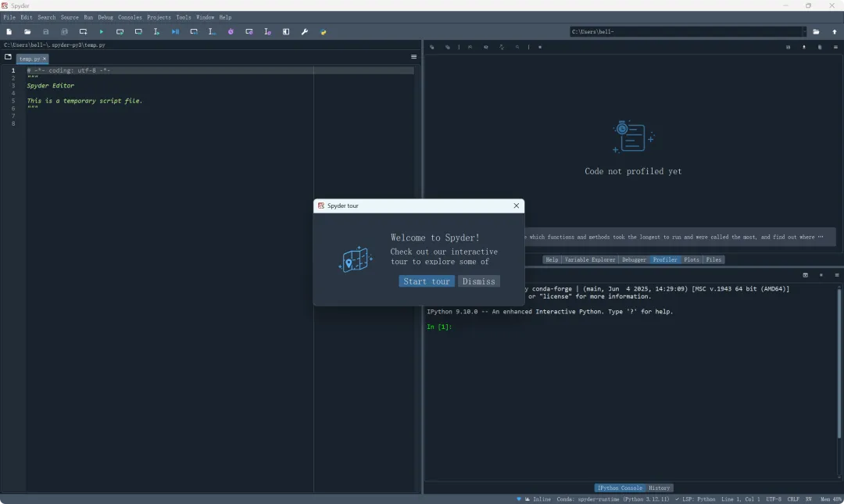Select the IPython Console tab
This screenshot has width=844, height=504.
(x=620, y=488)
